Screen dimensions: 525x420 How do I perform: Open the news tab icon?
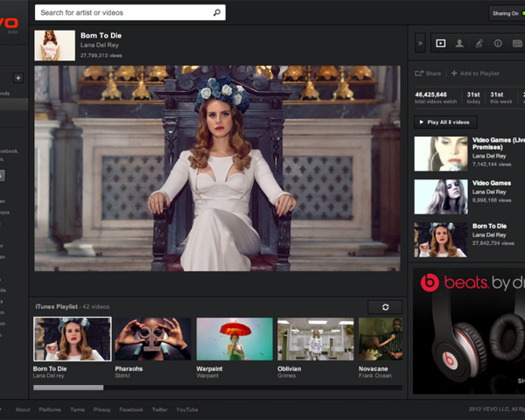517,43
